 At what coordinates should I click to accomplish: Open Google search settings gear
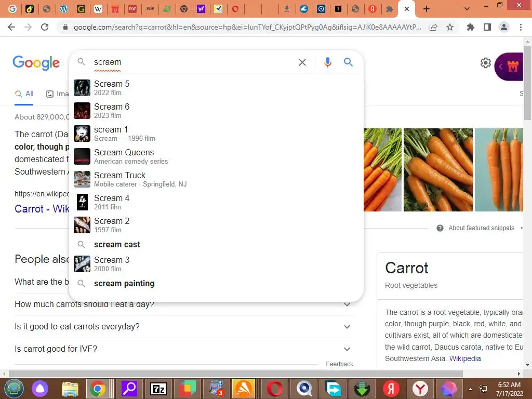[486, 63]
